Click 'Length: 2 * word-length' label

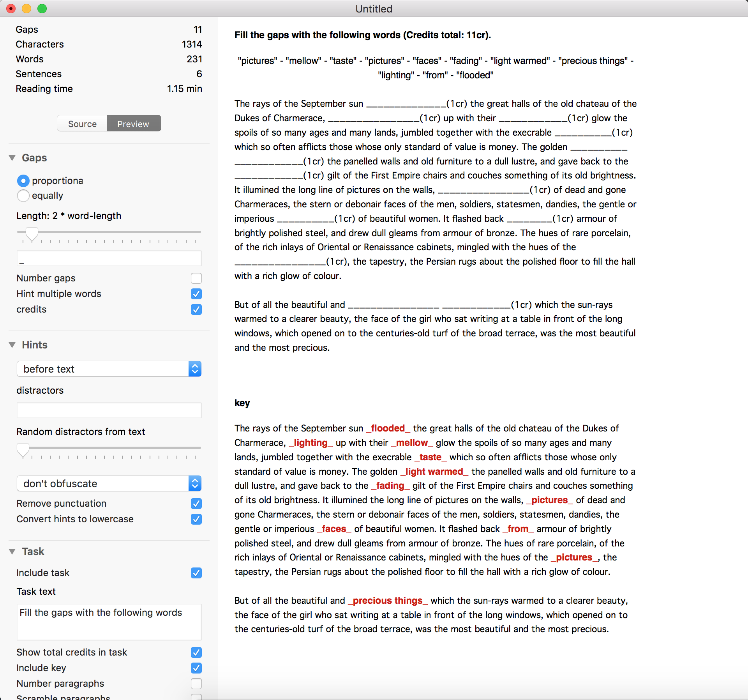(x=69, y=216)
